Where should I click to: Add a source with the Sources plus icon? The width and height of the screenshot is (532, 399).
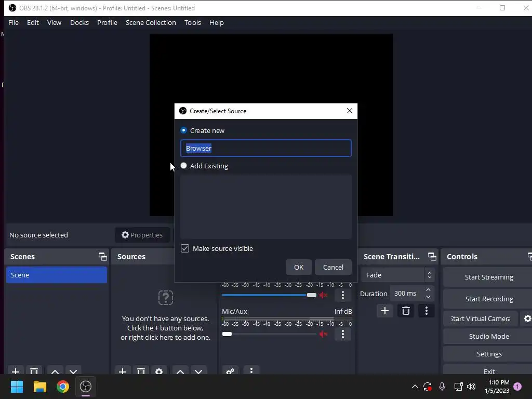click(123, 371)
